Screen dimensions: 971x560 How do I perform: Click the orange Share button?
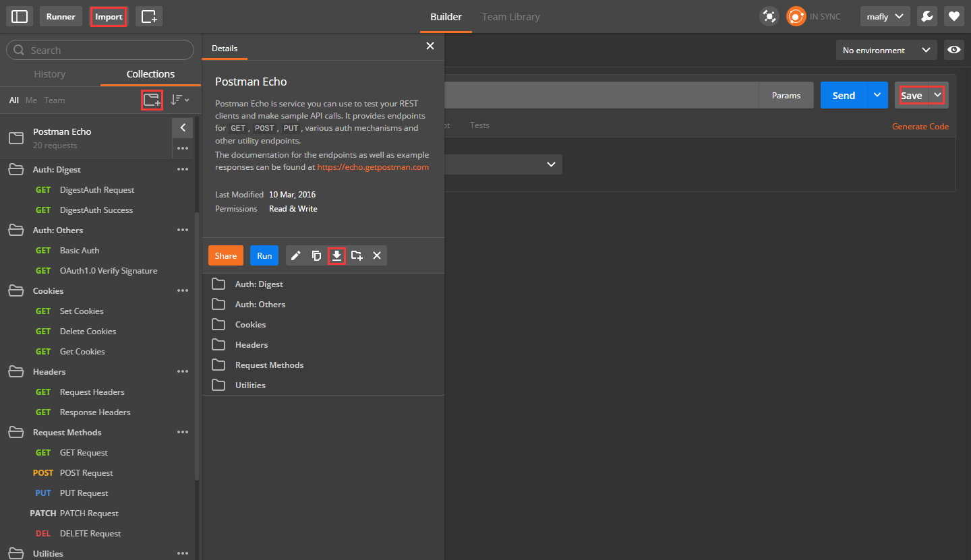pyautogui.click(x=225, y=255)
